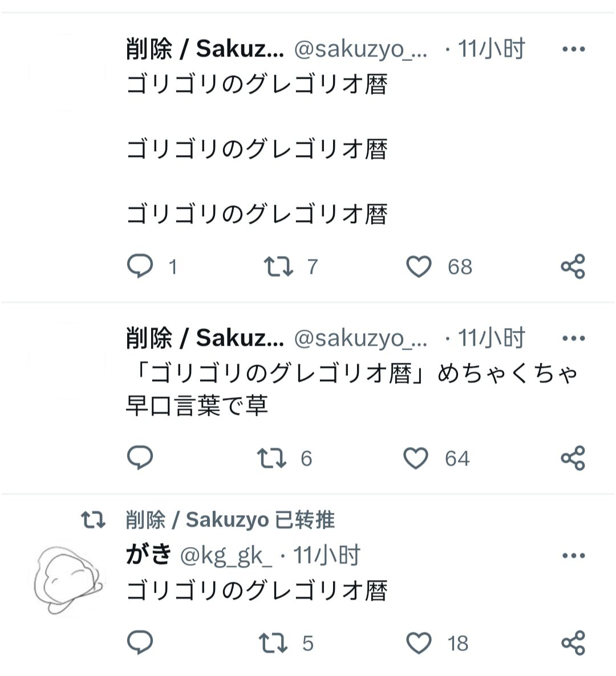The image size is (616, 676).
Task: Reply to the 早口言葉で草 tweet
Action: (x=140, y=458)
